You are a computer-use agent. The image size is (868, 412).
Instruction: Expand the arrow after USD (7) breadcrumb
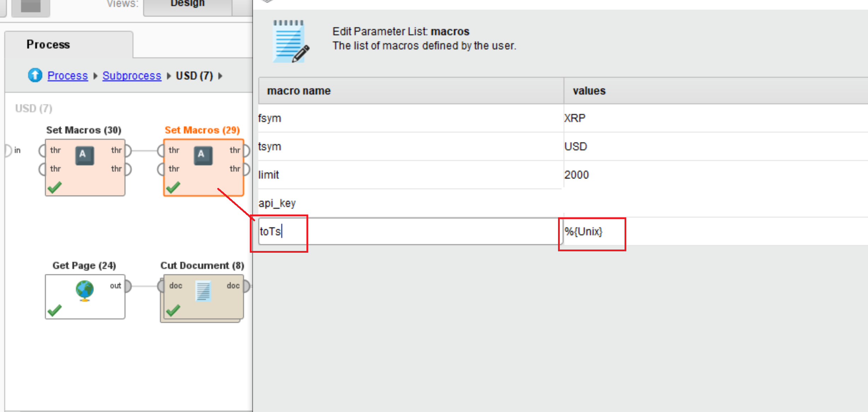[220, 76]
